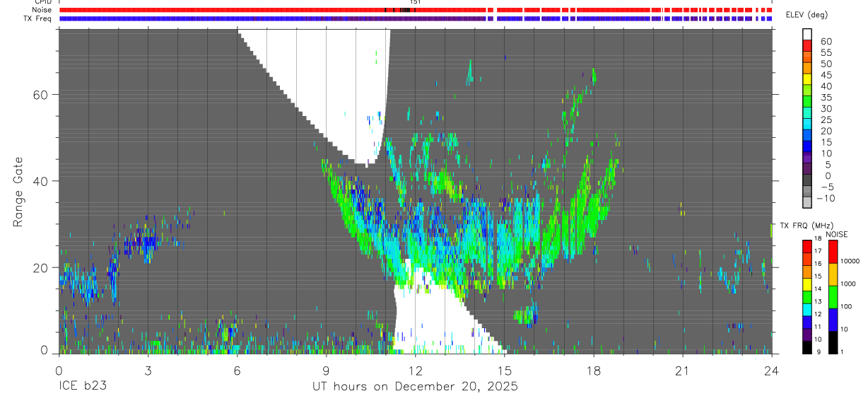Click the 'Noise' row label at top
Viewport: 868px width, 401px height.
pos(42,10)
